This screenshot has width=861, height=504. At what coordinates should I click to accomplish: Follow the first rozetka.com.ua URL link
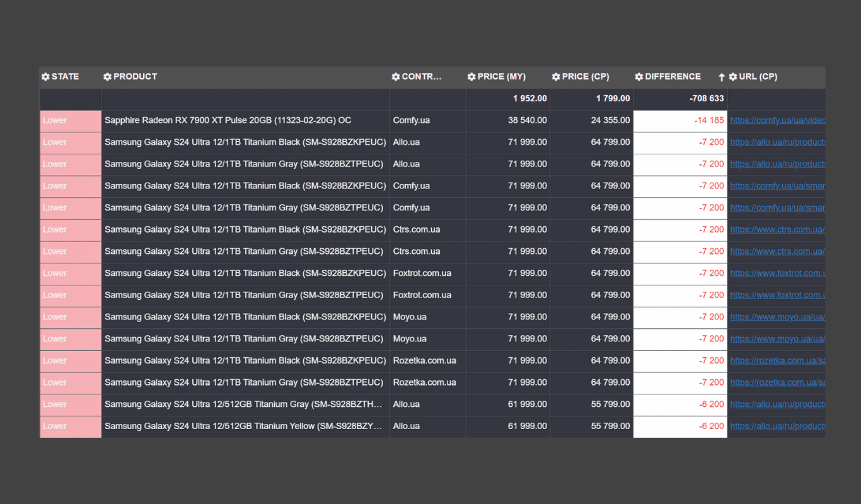coord(777,361)
